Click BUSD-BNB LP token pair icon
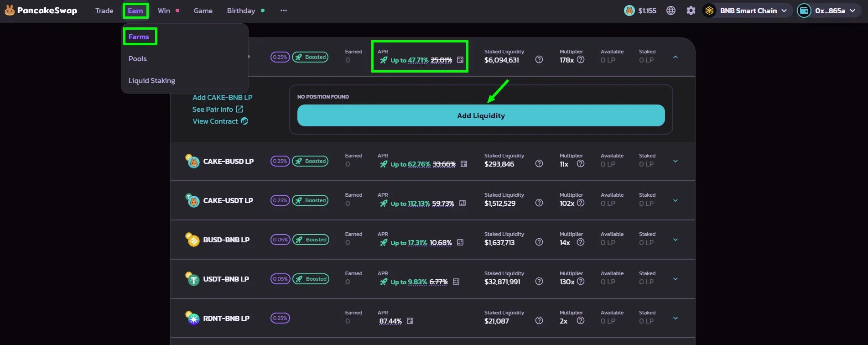This screenshot has height=345, width=868. pos(192,239)
